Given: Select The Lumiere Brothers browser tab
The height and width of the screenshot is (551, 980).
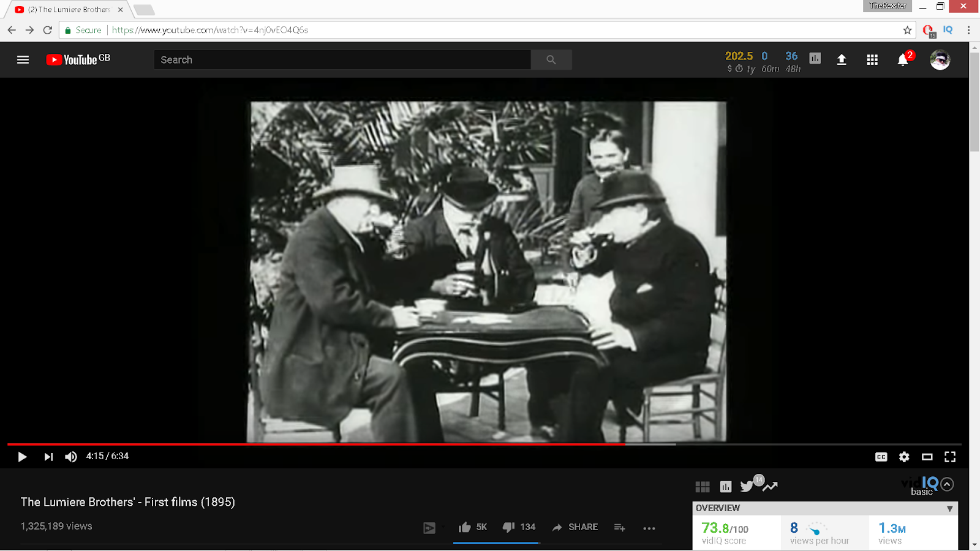Looking at the screenshot, I should tap(69, 10).
